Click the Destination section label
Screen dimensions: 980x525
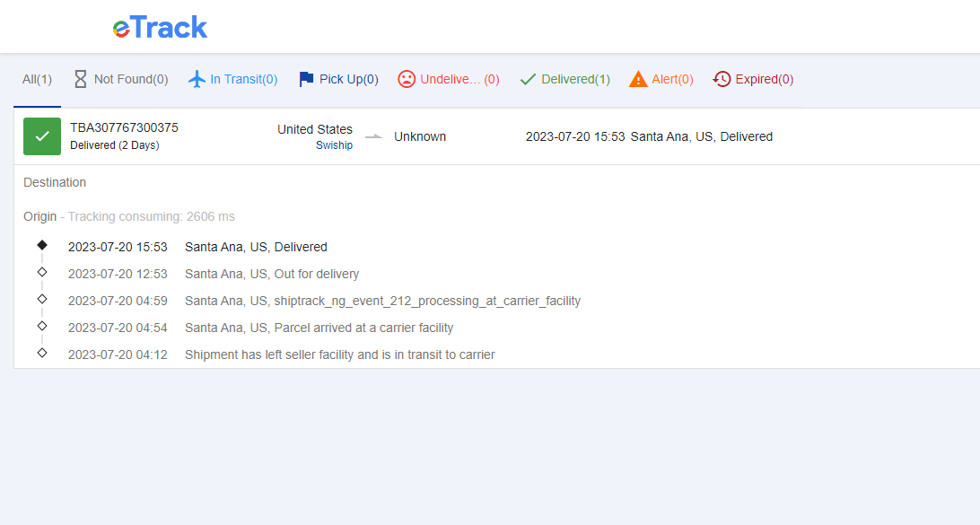55,182
